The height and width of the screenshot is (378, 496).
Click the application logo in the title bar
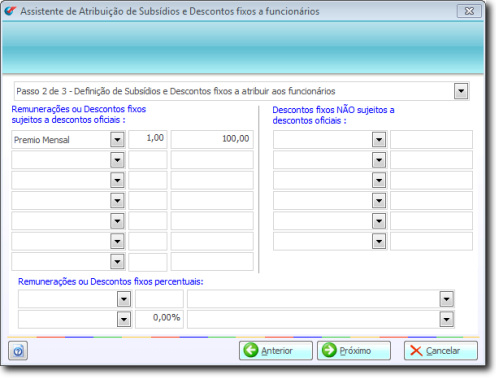[x=10, y=11]
